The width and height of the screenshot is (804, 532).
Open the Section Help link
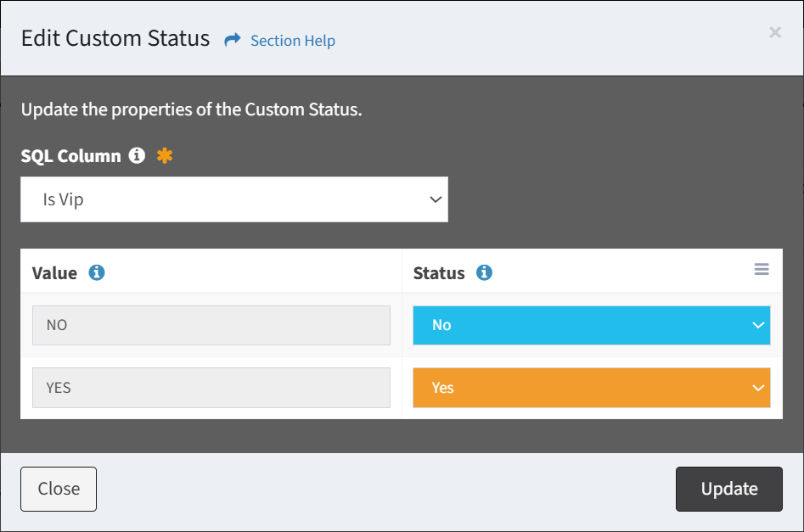(293, 41)
